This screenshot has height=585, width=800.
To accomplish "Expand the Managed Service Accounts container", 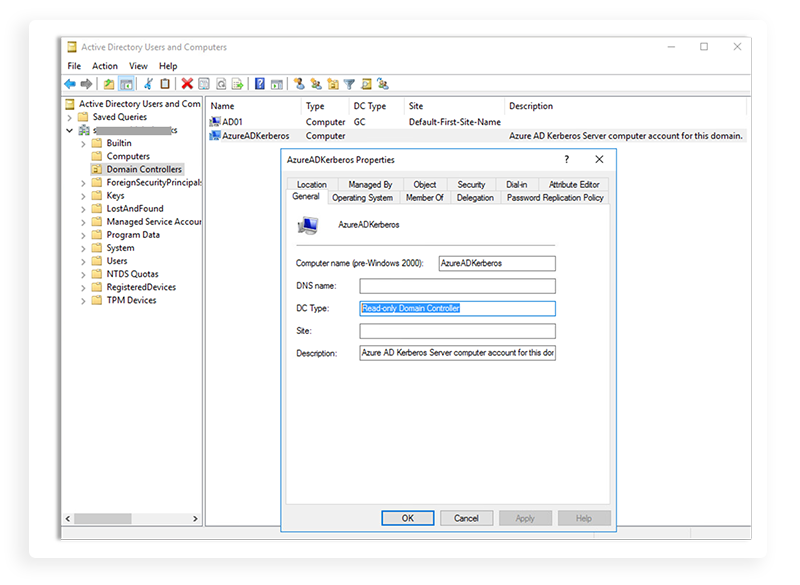I will point(83,222).
